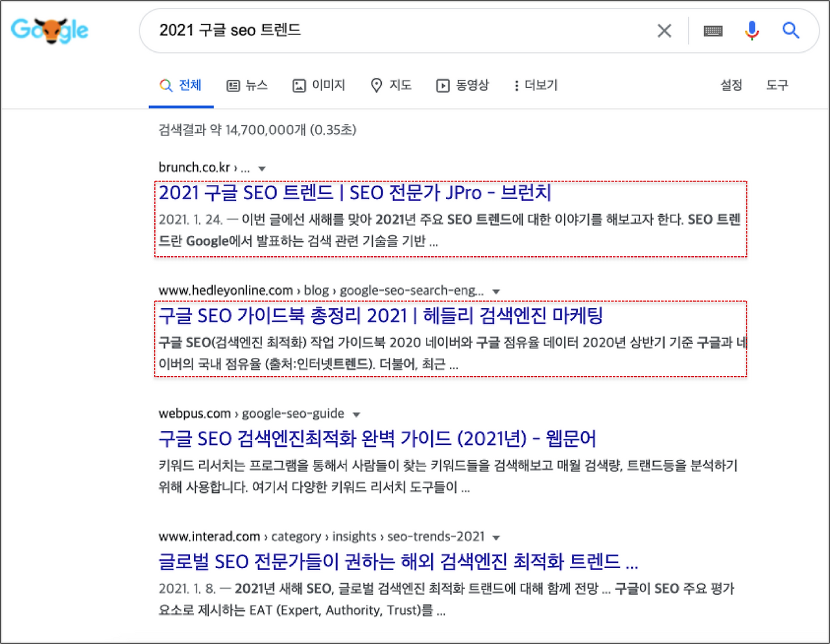Open result '구글 SEO 가이드북 총정리 2021'
Viewport: 830px width, 644px height.
tap(381, 316)
